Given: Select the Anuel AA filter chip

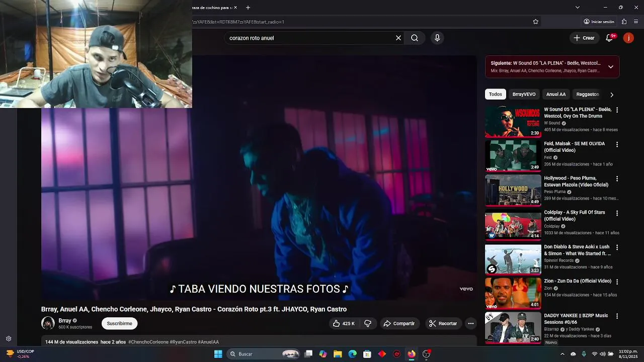Looking at the screenshot, I should [x=556, y=94].
